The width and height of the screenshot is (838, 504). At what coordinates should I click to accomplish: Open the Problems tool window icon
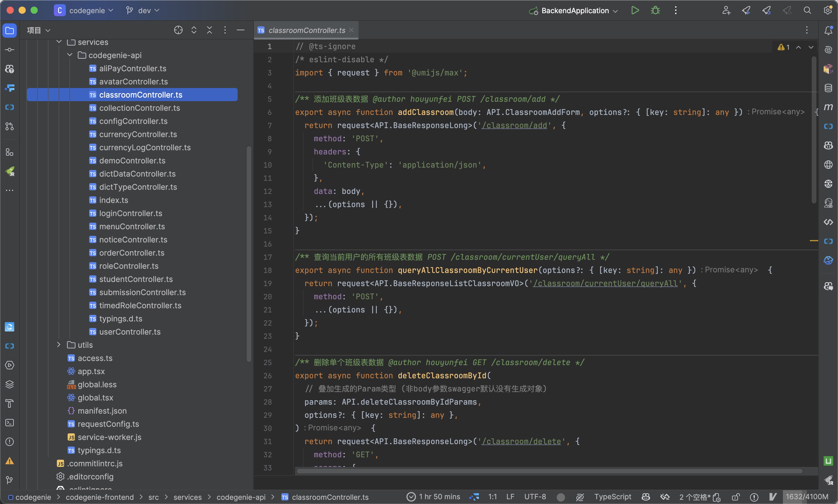coord(10,442)
